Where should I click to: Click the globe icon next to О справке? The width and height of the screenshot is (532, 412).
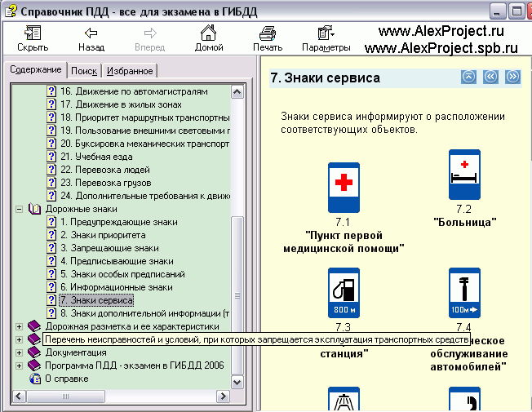[x=35, y=379]
